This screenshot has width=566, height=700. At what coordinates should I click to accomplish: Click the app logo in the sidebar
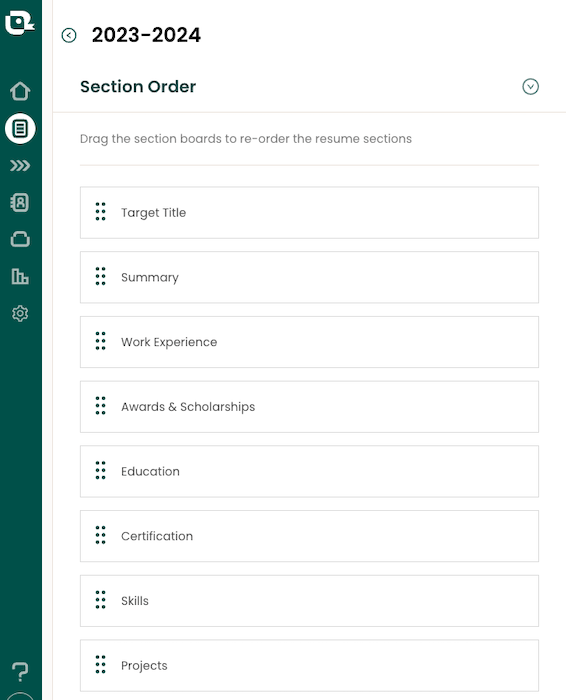click(20, 22)
